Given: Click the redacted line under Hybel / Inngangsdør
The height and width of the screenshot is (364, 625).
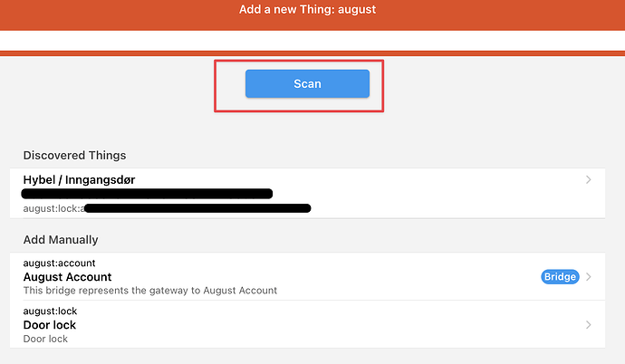Looking at the screenshot, I should tap(148, 193).
